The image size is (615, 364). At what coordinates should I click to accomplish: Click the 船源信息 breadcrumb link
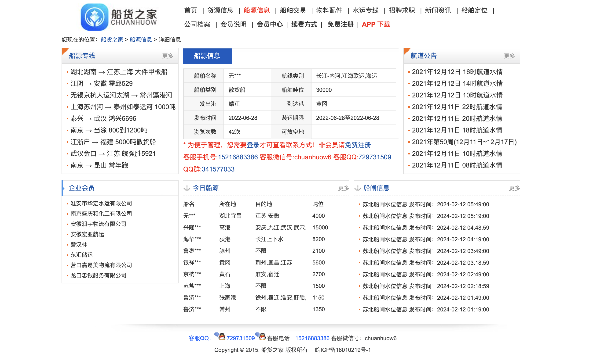pos(141,39)
